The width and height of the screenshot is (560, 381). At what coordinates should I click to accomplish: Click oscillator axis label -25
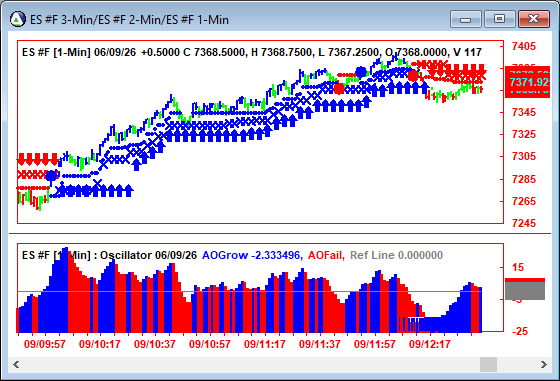click(520, 331)
